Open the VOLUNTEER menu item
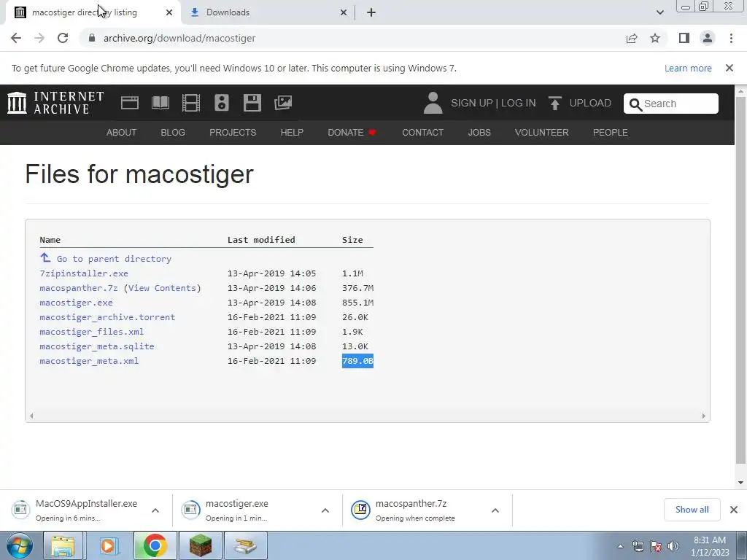747x560 pixels. (542, 133)
